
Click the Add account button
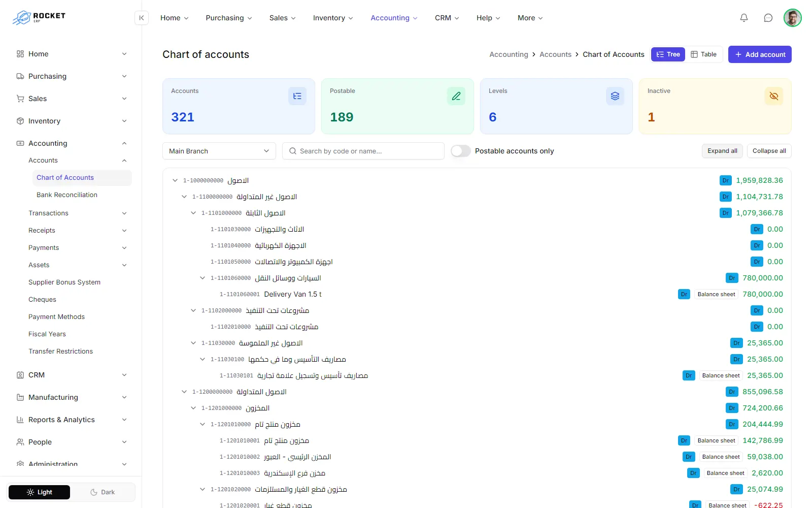tap(760, 54)
